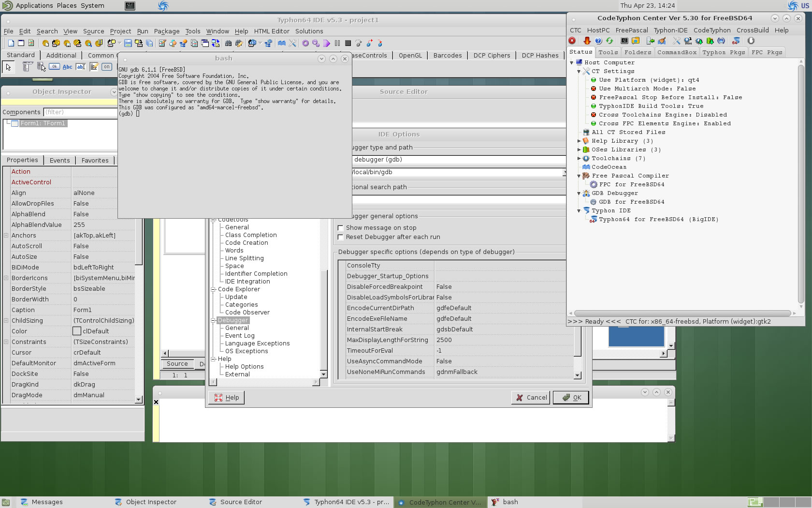Expand the Toolchains (7) node
The width and height of the screenshot is (812, 508).
point(579,158)
